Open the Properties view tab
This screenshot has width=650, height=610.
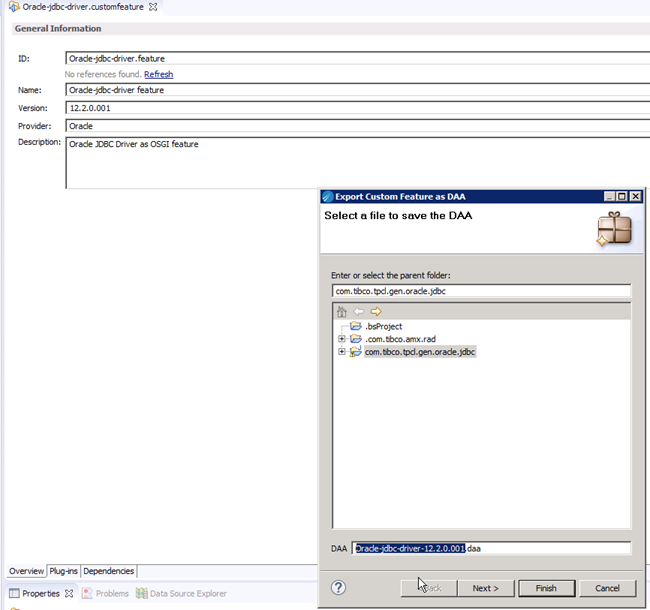(41, 593)
